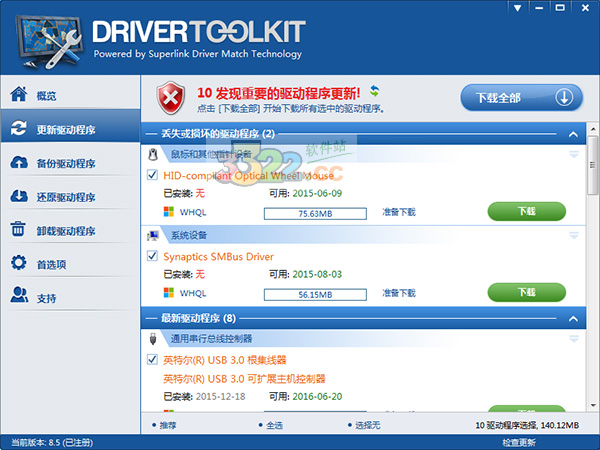Click the USB controller category icon
Image resolution: width=600 pixels, height=450 pixels.
(x=153, y=339)
